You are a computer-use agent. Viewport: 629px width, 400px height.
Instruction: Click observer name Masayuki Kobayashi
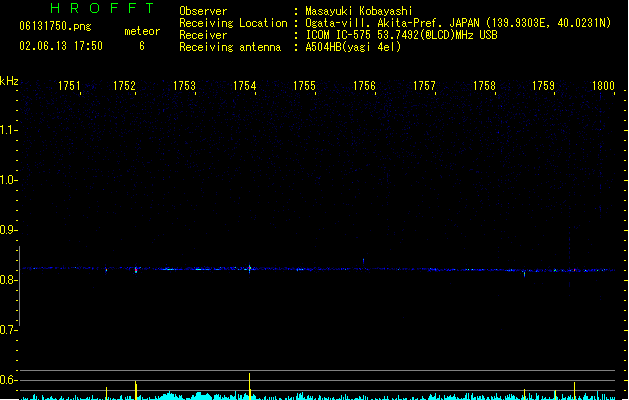coord(359,11)
